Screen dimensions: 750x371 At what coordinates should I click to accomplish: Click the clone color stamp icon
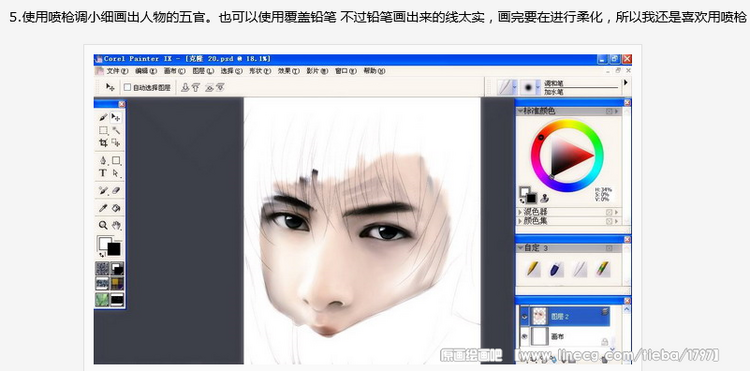coord(544,197)
